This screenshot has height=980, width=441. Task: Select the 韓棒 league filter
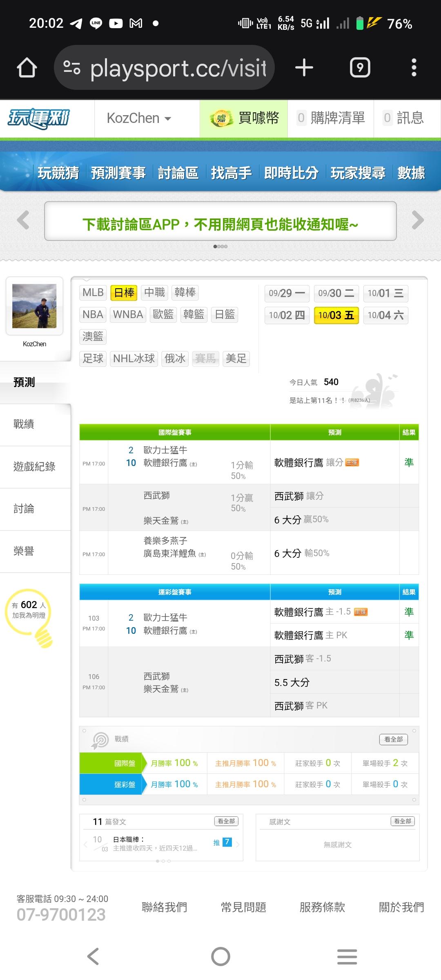coord(185,292)
